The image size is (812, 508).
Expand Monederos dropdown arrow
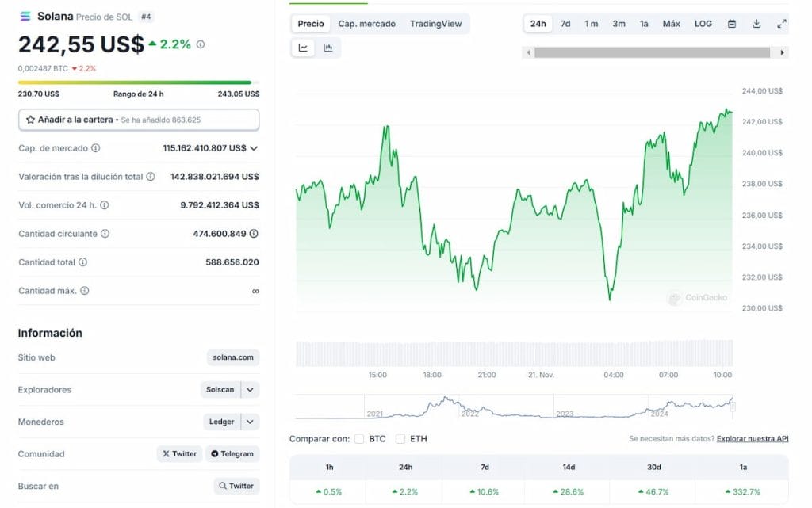tap(250, 422)
